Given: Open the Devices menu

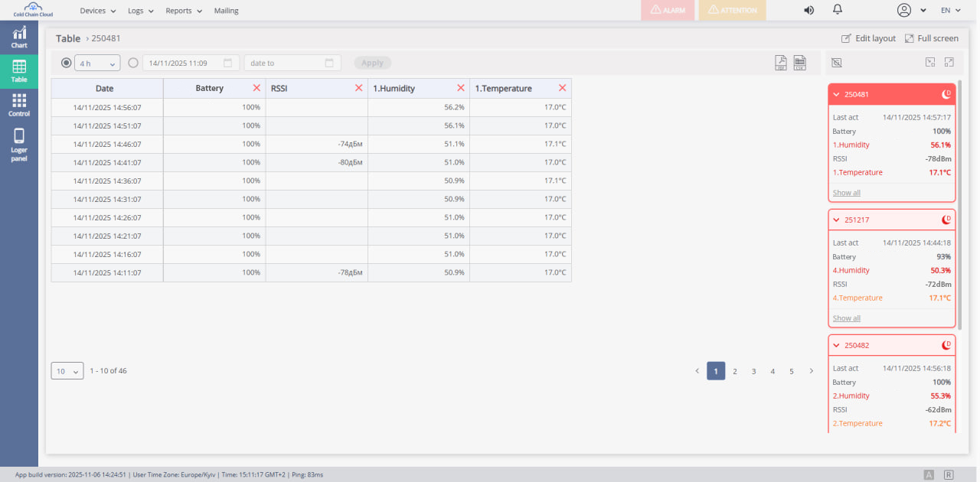Looking at the screenshot, I should click(97, 11).
